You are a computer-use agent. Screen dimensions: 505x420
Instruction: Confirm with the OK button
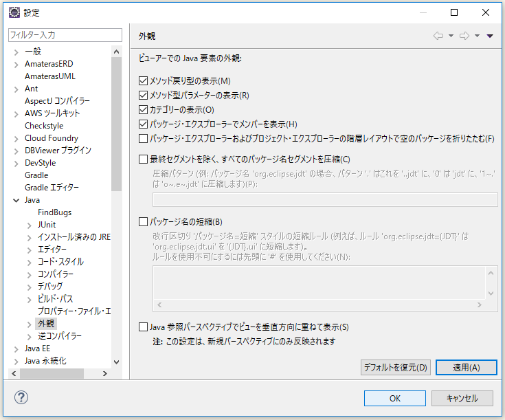pos(395,399)
